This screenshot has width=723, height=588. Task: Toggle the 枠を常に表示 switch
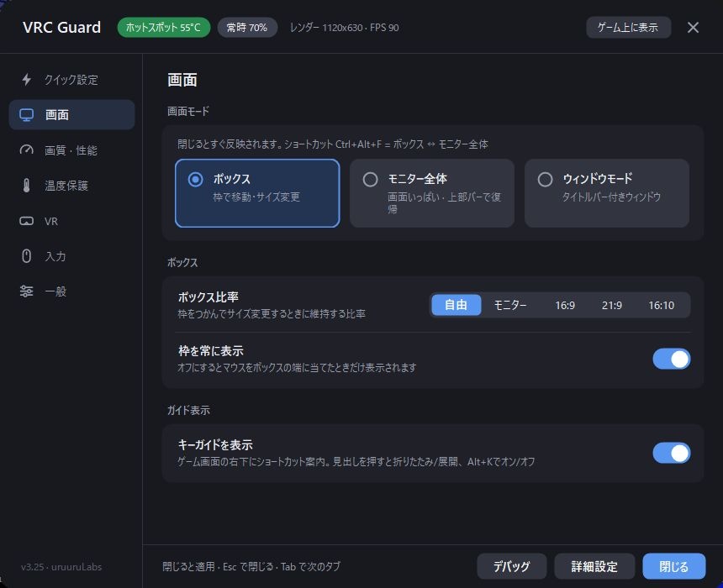672,359
